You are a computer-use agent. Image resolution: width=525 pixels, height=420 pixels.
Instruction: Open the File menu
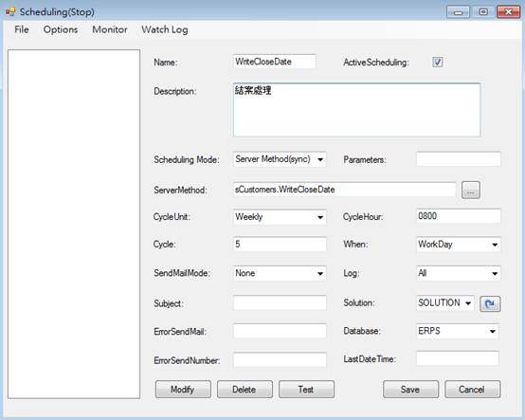coord(22,29)
